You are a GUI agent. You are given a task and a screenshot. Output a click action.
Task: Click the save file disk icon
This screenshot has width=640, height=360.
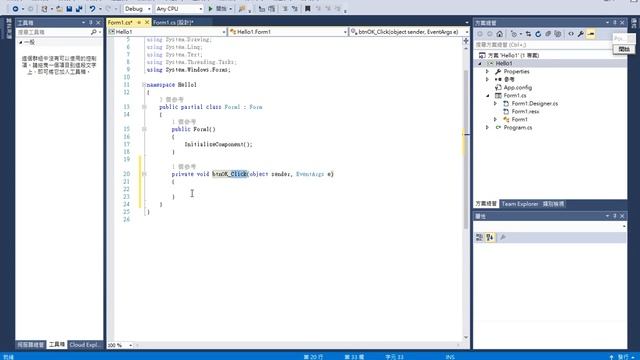pyautogui.click(x=69, y=9)
